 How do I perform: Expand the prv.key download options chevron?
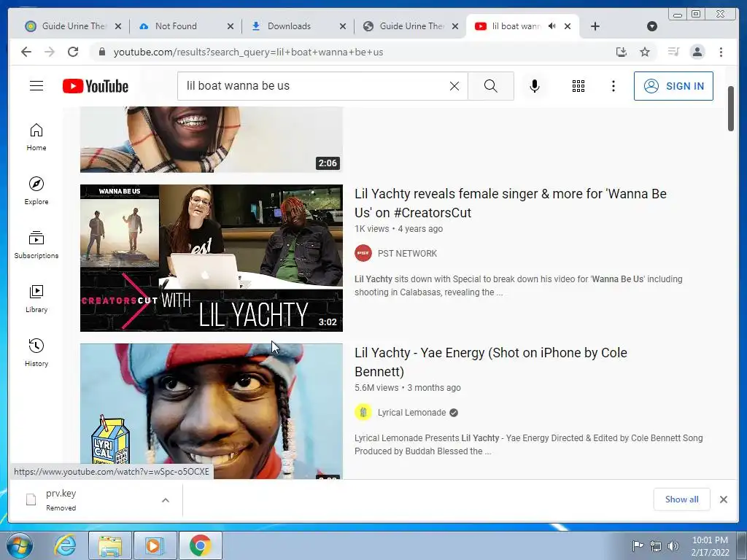click(166, 500)
